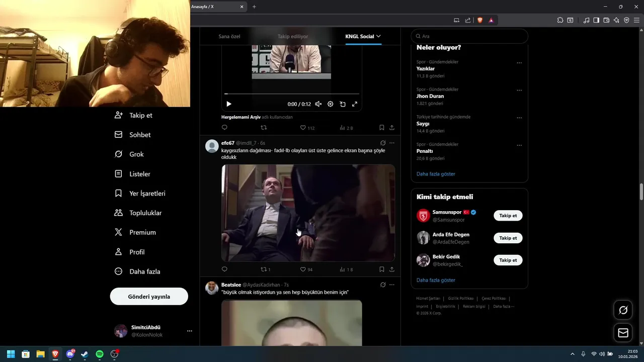Play the 0:12 video in the top post

pyautogui.click(x=229, y=104)
